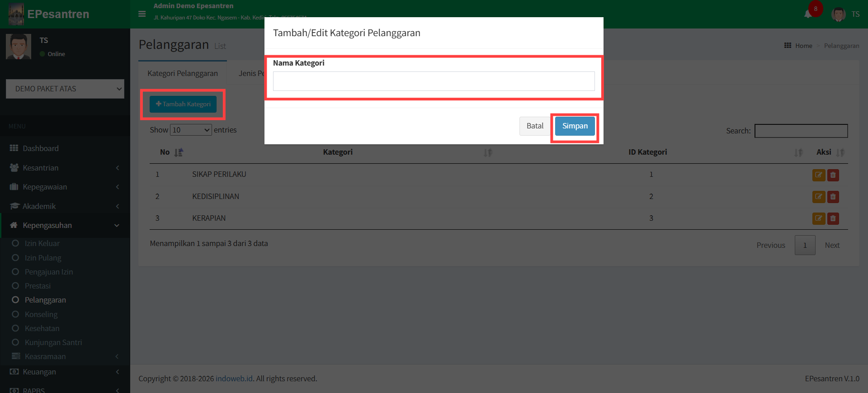The image size is (868, 393).
Task: Click the hamburger sidebar toggle icon
Action: (x=142, y=14)
